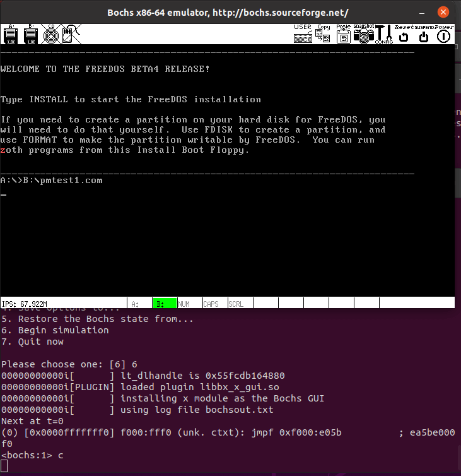Click the A:\>B:\pmtest1.com command line
This screenshot has width=461, height=476.
52,181
